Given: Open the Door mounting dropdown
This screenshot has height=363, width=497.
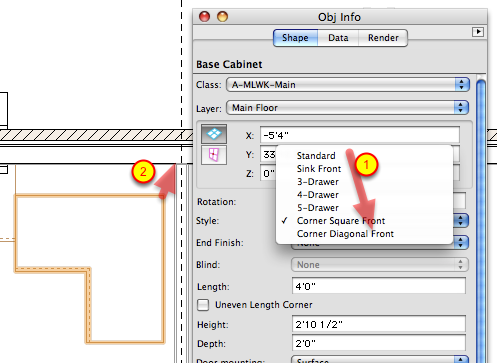Looking at the screenshot, I should [380, 360].
